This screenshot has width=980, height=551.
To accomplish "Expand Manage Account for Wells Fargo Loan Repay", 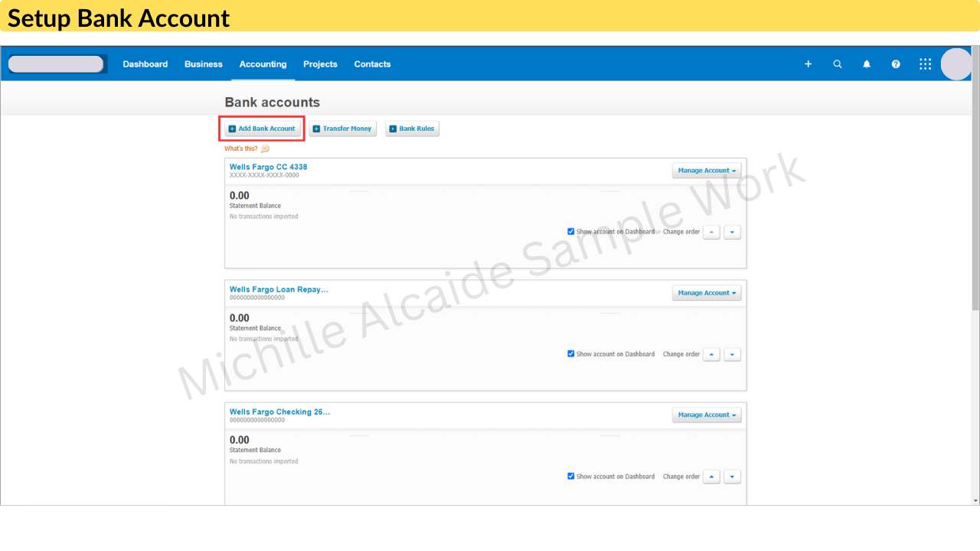I will coord(707,293).
